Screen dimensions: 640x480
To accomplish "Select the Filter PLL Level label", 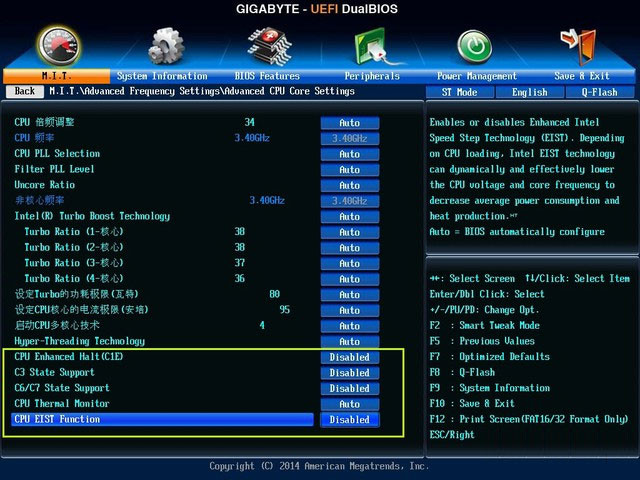I will [x=54, y=169].
